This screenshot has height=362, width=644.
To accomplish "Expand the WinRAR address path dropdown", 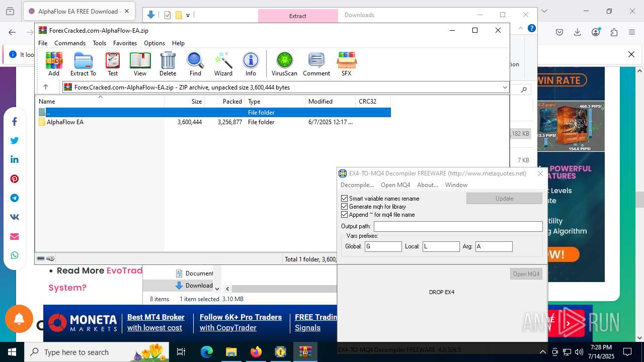I will [505, 87].
